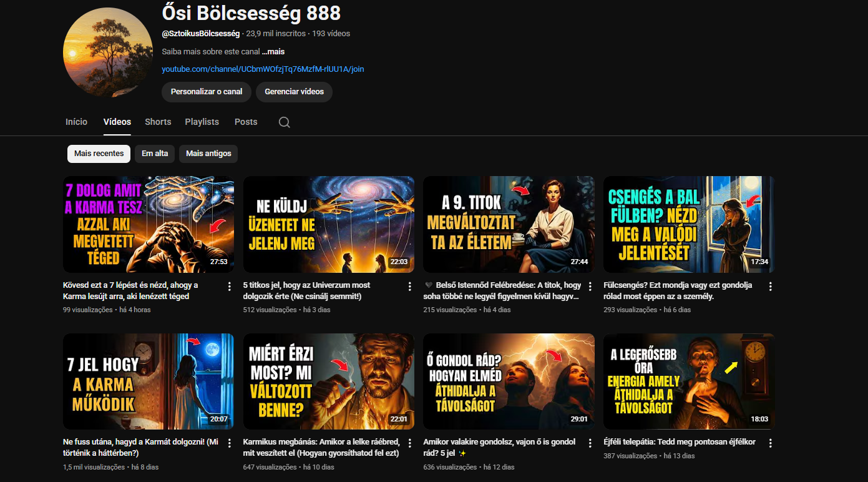868x482 pixels.
Task: Open video title 'Fülcsengés? Ezt mondja'
Action: 678,291
